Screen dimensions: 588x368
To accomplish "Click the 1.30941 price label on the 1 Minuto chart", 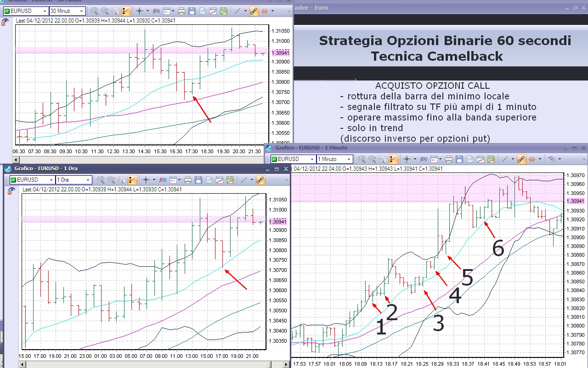I will (x=576, y=201).
